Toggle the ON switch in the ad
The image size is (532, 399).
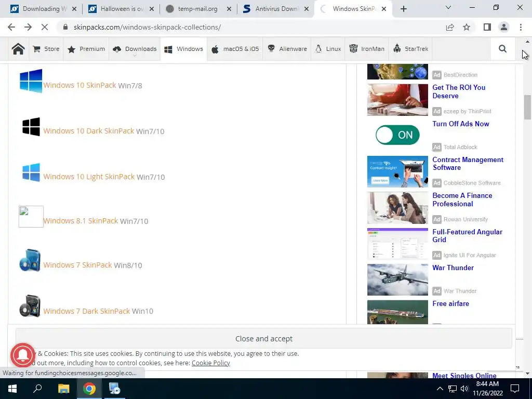397,135
